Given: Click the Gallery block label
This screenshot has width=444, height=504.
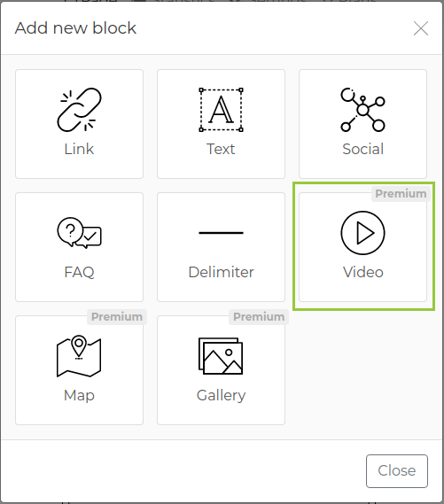Looking at the screenshot, I should click(x=221, y=396).
